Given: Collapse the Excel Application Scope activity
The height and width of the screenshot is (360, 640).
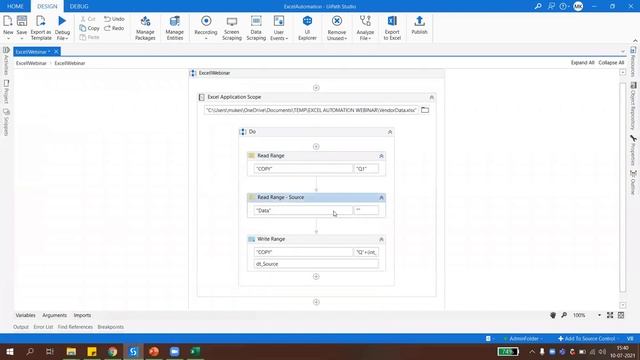Looking at the screenshot, I should (x=431, y=97).
